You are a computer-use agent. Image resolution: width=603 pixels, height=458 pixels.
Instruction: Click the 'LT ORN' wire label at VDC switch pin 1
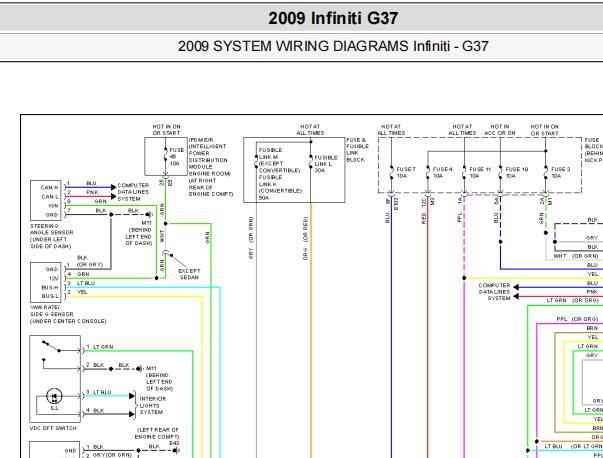pyautogui.click(x=103, y=347)
